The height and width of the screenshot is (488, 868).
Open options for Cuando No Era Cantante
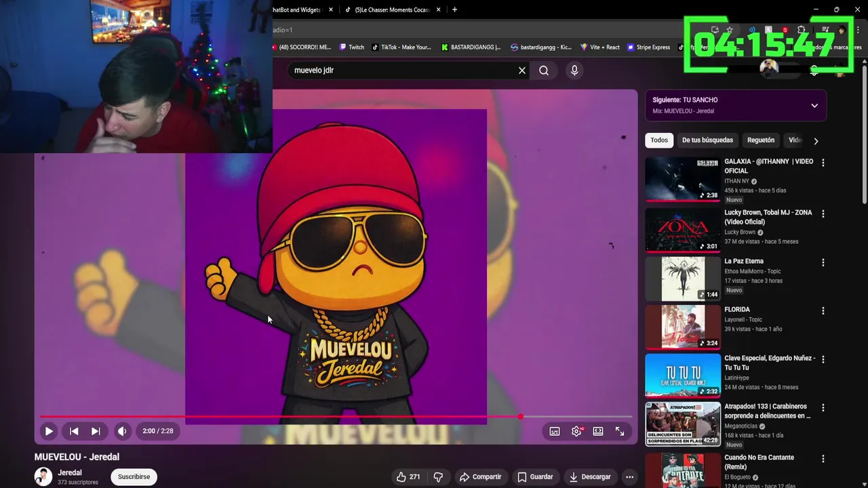coord(823,457)
